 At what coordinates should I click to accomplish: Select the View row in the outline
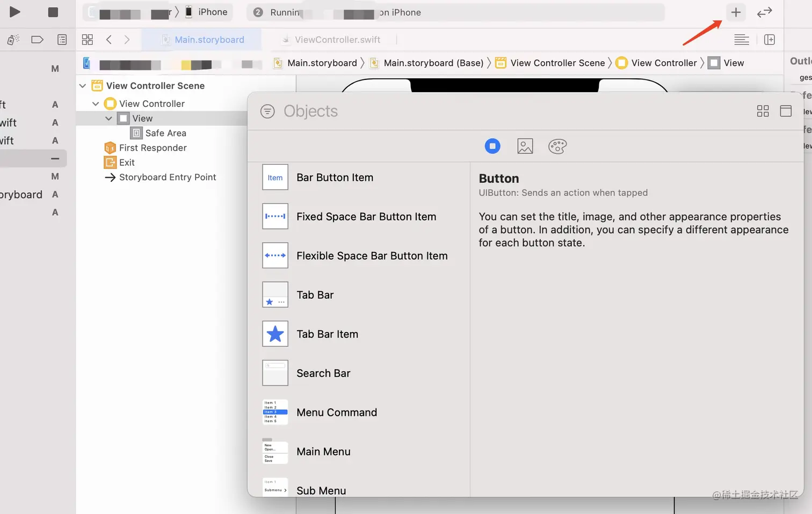point(162,119)
